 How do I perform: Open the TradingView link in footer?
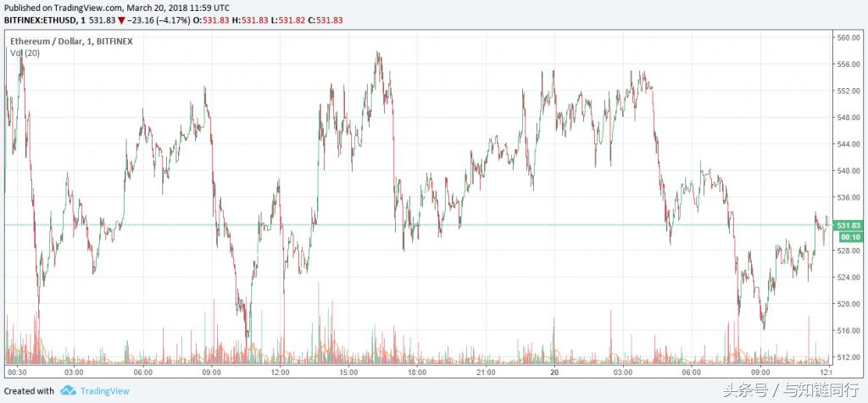[x=104, y=391]
